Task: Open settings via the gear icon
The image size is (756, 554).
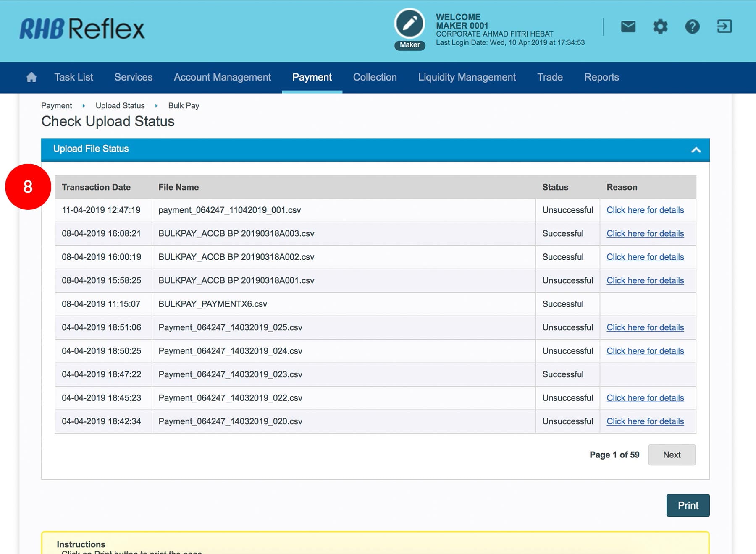Action: (660, 27)
